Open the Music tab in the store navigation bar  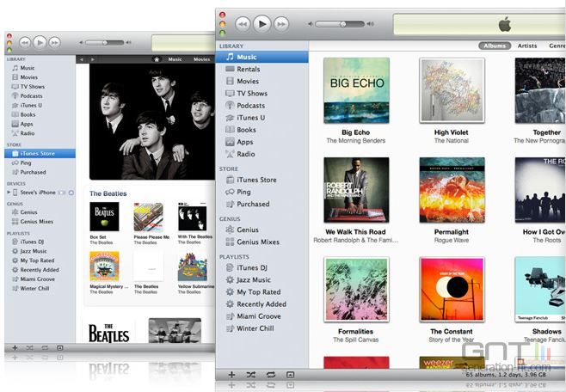tap(175, 59)
